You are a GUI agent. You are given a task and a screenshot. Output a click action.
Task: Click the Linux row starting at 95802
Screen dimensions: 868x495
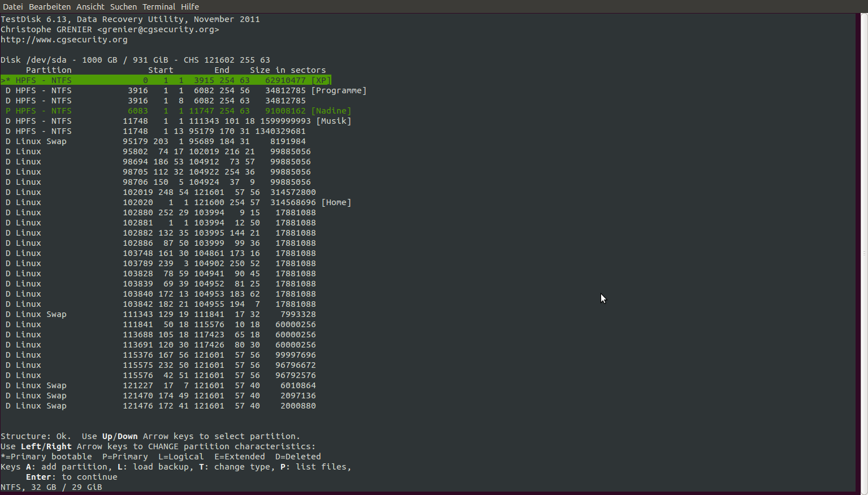(x=158, y=151)
